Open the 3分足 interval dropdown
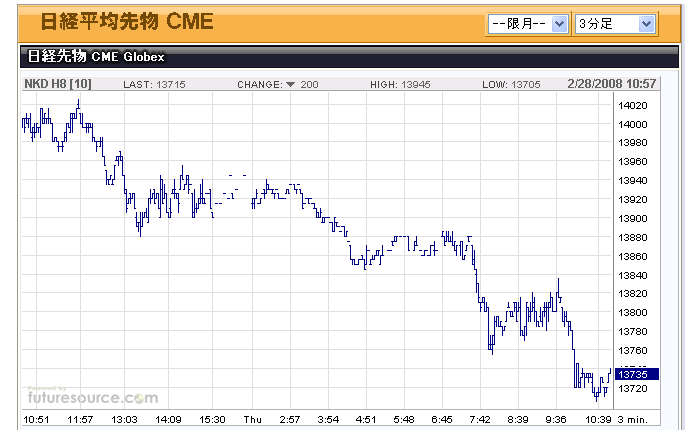Image resolution: width=690 pixels, height=430 pixels. coord(615,24)
